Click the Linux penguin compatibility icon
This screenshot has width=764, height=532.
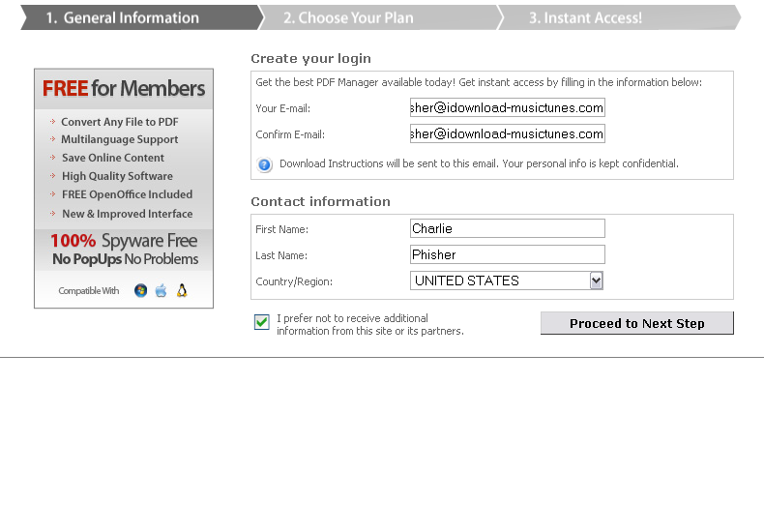tap(182, 291)
